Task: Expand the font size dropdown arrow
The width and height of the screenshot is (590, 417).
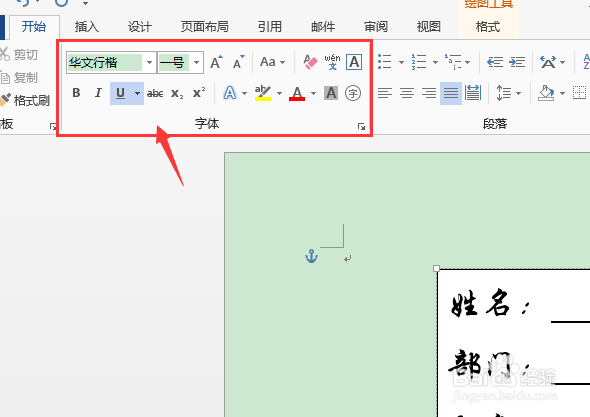Action: [196, 62]
